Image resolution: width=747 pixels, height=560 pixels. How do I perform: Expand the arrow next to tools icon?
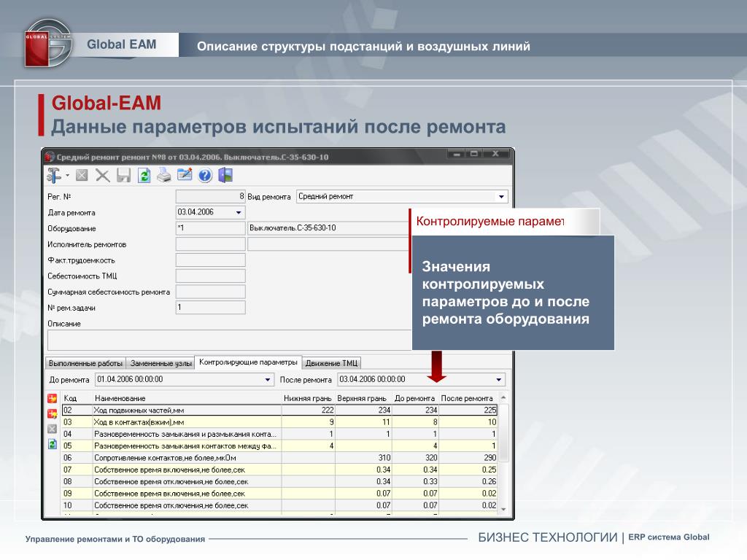(x=67, y=176)
